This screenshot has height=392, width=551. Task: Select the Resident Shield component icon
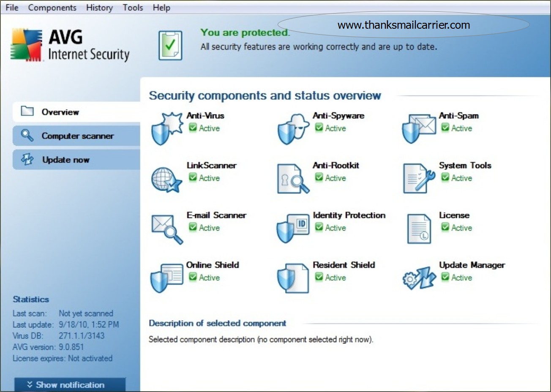[x=292, y=278]
